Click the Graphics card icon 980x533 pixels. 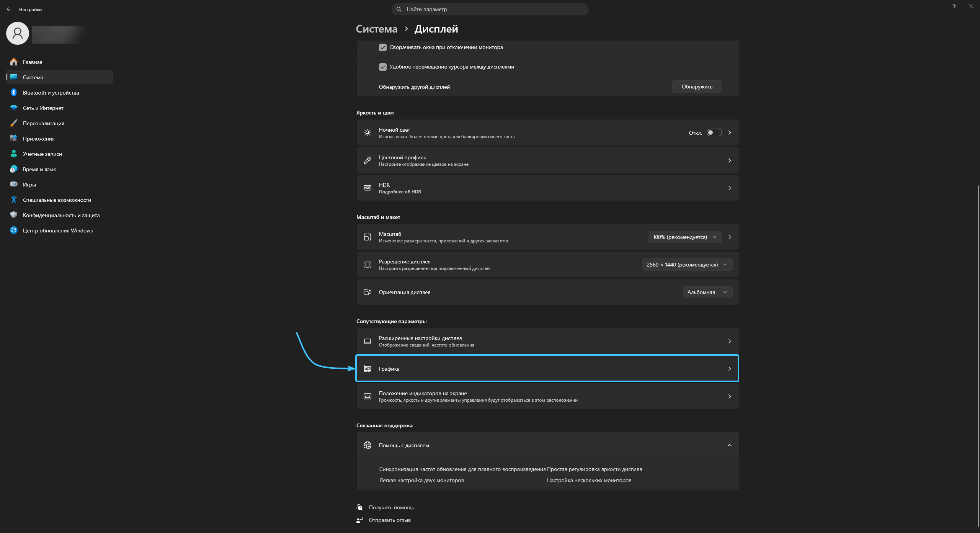pos(367,369)
